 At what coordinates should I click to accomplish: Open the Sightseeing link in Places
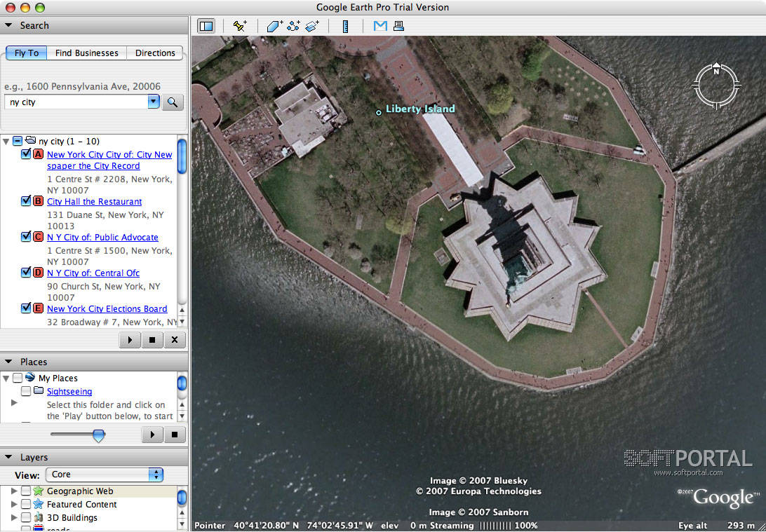pyautogui.click(x=69, y=391)
